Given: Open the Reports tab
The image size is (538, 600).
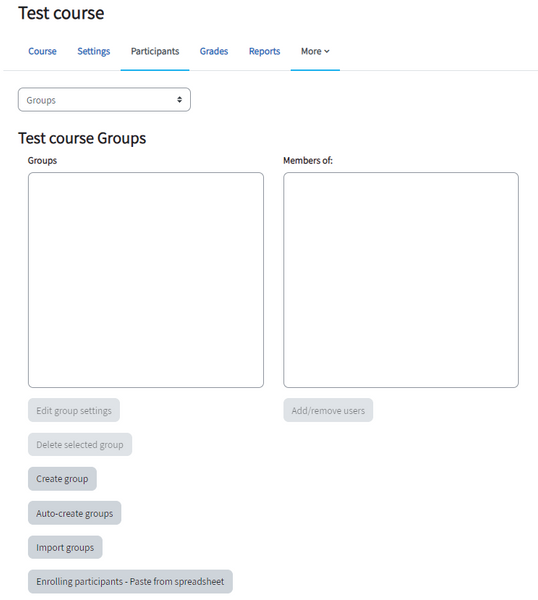Looking at the screenshot, I should pyautogui.click(x=264, y=51).
